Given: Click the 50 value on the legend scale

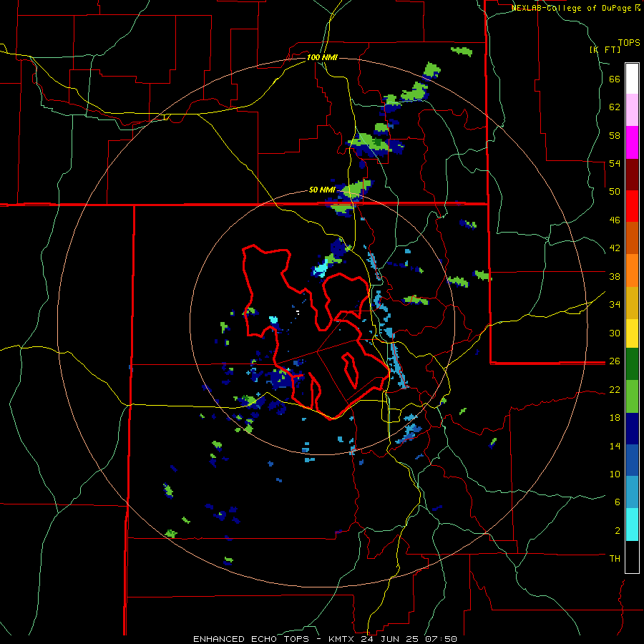Looking at the screenshot, I should pos(615,192).
